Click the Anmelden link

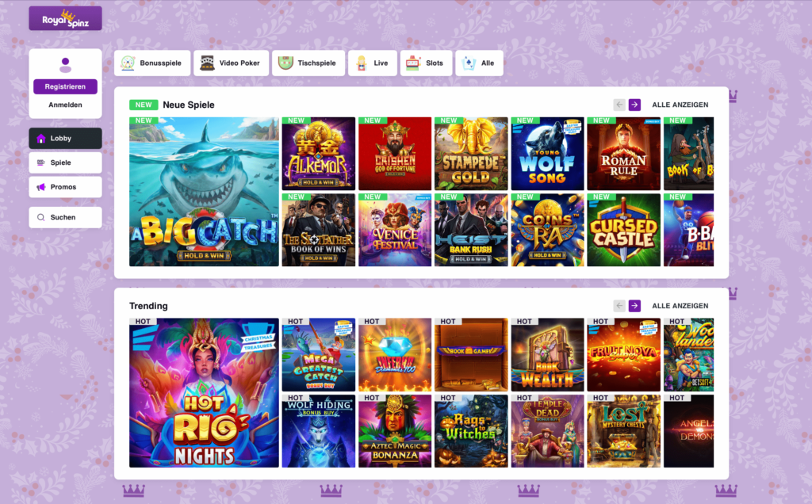65,105
